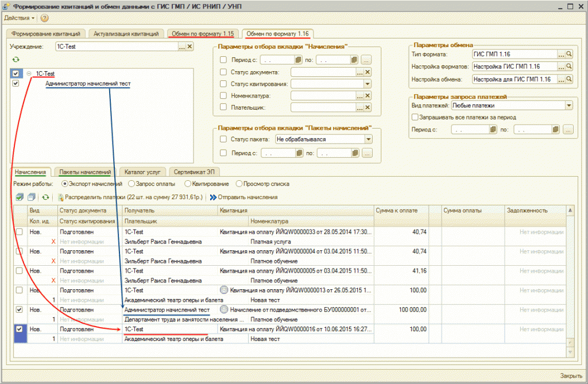Open calendar for Начисления 'Период с' start date
This screenshot has width=588, height=384.
pyautogui.click(x=298, y=60)
